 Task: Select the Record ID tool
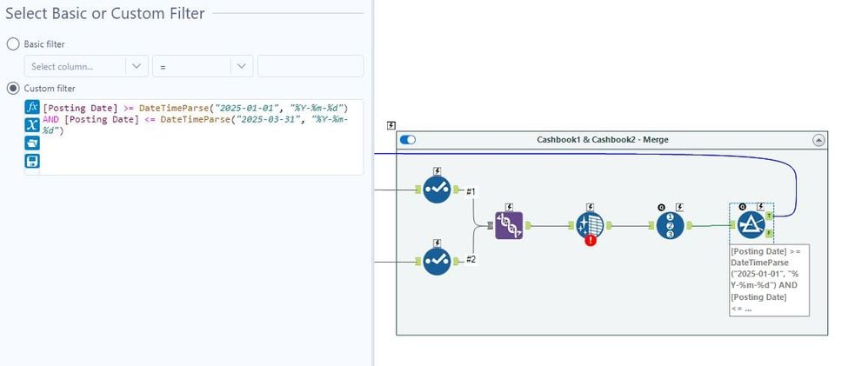[x=671, y=225]
